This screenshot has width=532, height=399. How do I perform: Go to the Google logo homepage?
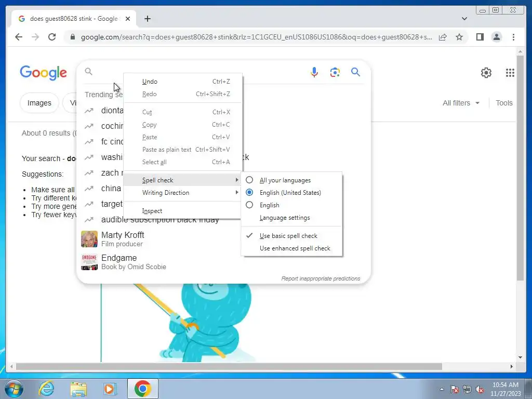(44, 73)
